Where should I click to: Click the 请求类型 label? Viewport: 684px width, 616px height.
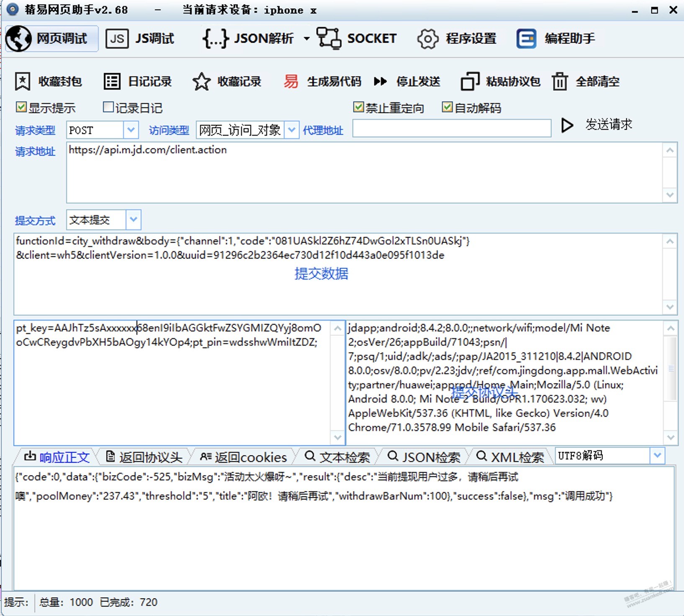[35, 131]
